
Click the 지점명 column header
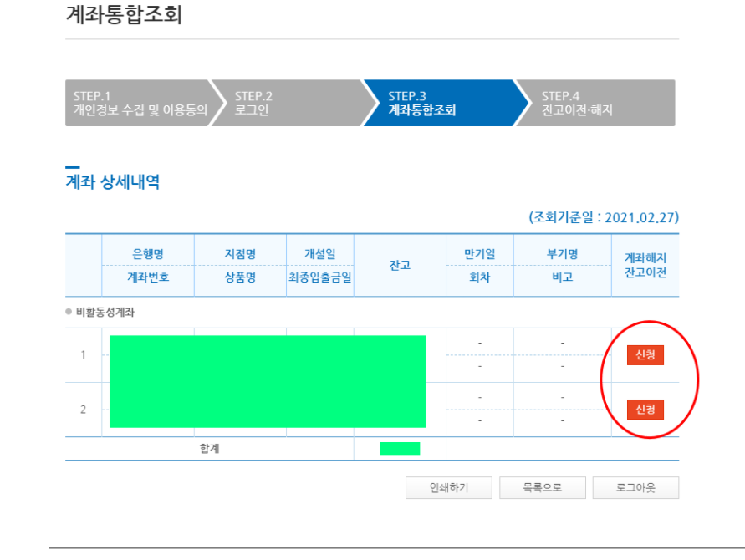240,254
